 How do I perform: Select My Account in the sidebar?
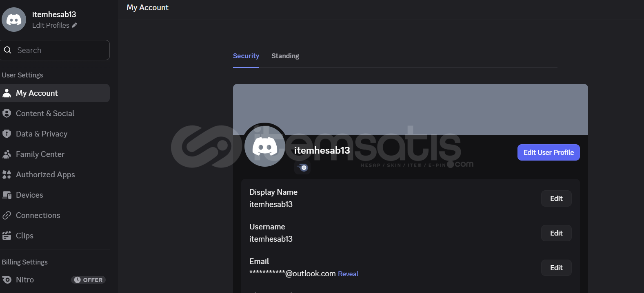point(55,93)
